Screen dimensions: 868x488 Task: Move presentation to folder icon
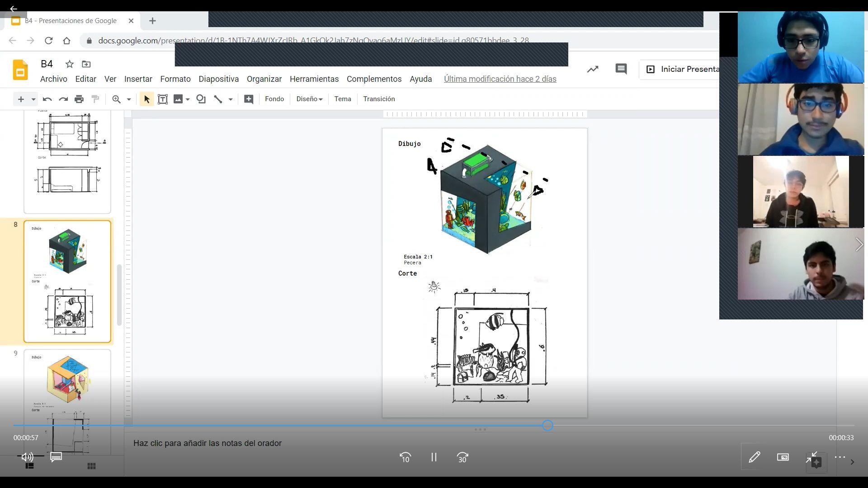pyautogui.click(x=86, y=64)
